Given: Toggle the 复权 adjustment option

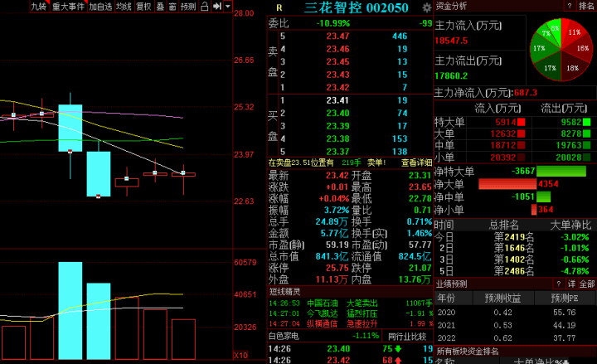Looking at the screenshot, I should coord(143,7).
